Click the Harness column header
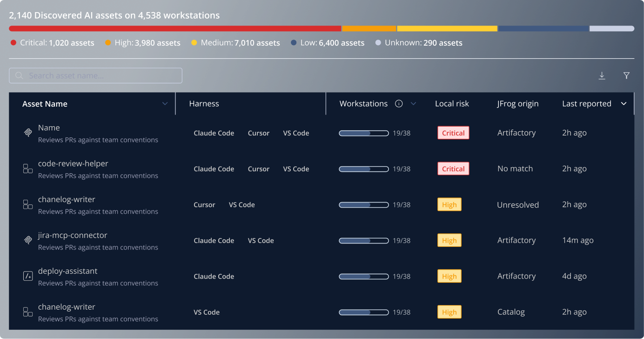 click(x=204, y=104)
